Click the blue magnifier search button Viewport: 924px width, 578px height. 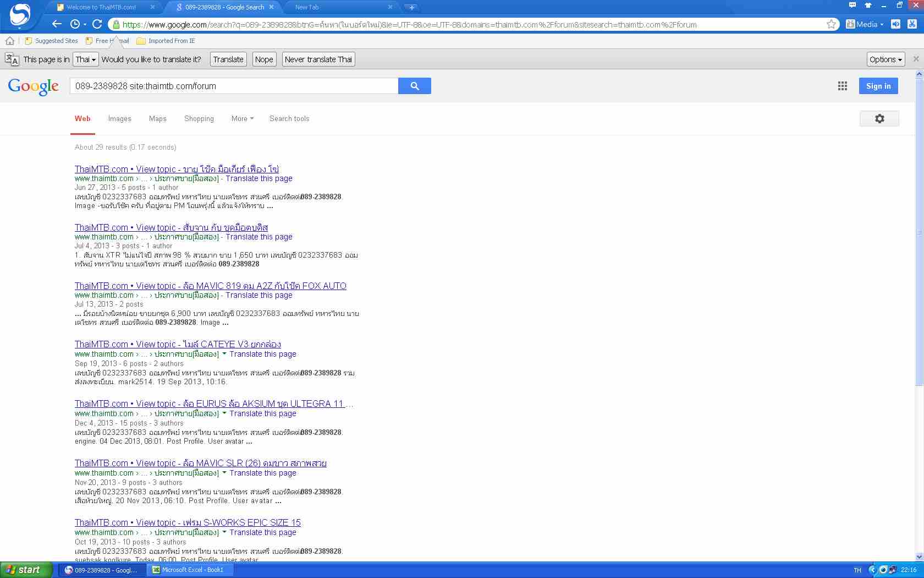(x=415, y=86)
